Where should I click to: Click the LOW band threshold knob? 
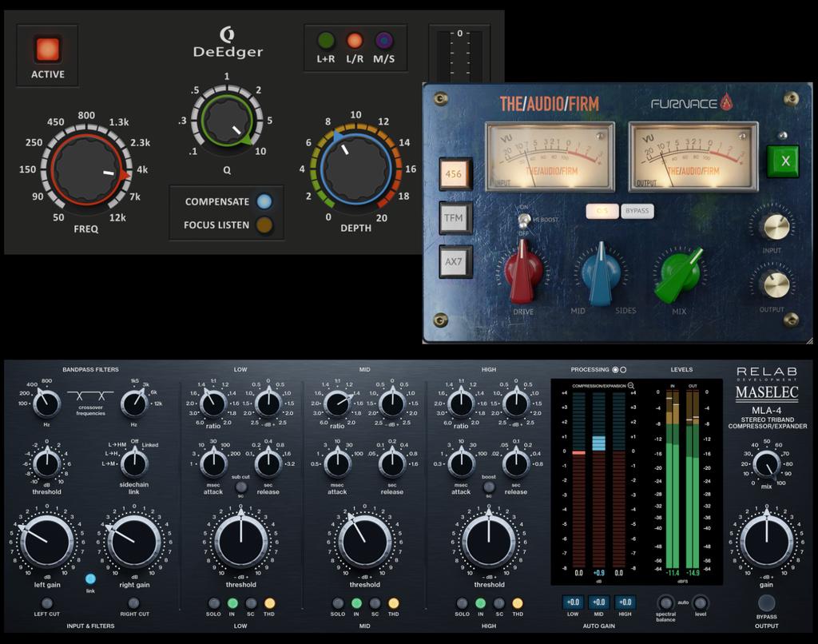pyautogui.click(x=240, y=542)
